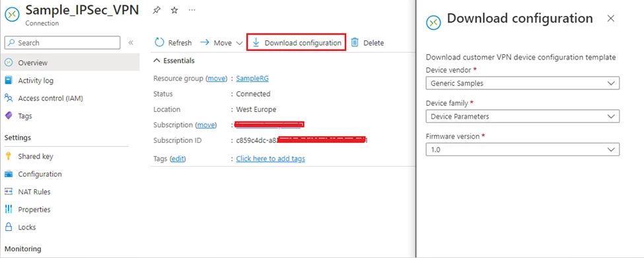Viewport: 644px width, 258px height.
Task: Click the purple Tags icon
Action: [9, 116]
